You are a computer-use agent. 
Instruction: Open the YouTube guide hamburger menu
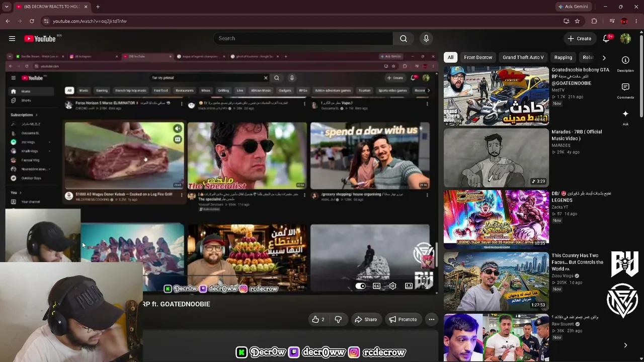click(12, 39)
